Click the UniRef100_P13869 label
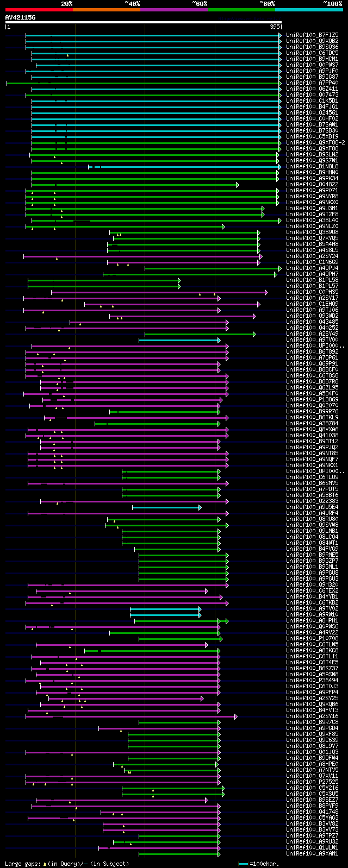348x868 pixels. coord(312,399)
